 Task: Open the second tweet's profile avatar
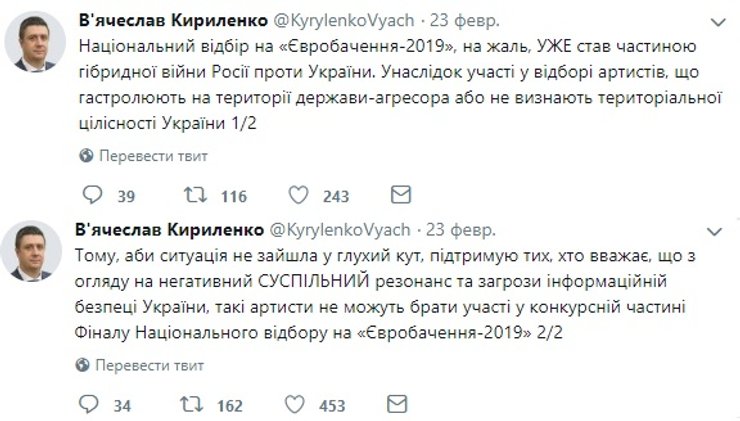point(36,253)
